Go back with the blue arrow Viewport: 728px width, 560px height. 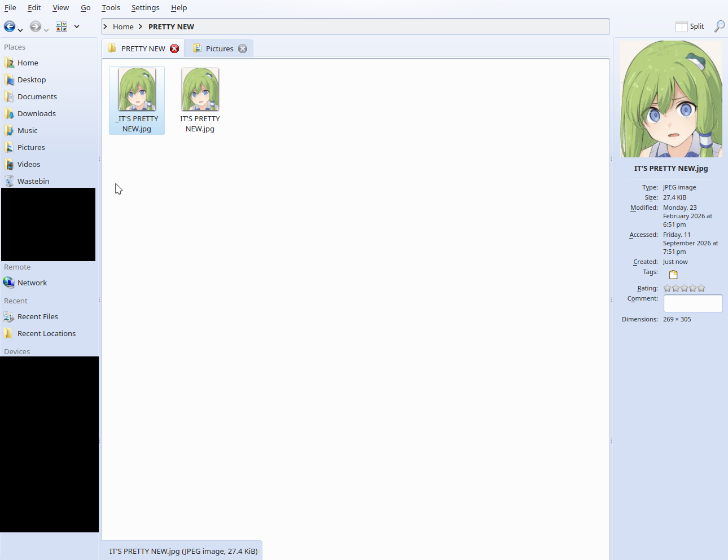[x=10, y=27]
